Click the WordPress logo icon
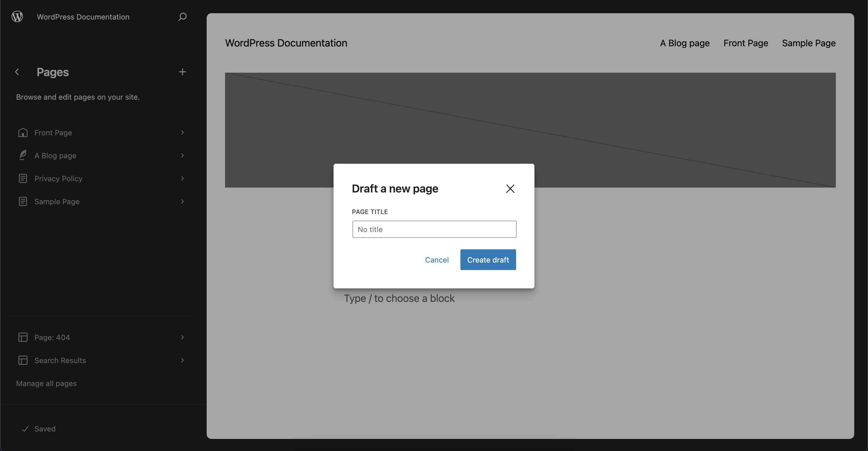 click(x=17, y=16)
